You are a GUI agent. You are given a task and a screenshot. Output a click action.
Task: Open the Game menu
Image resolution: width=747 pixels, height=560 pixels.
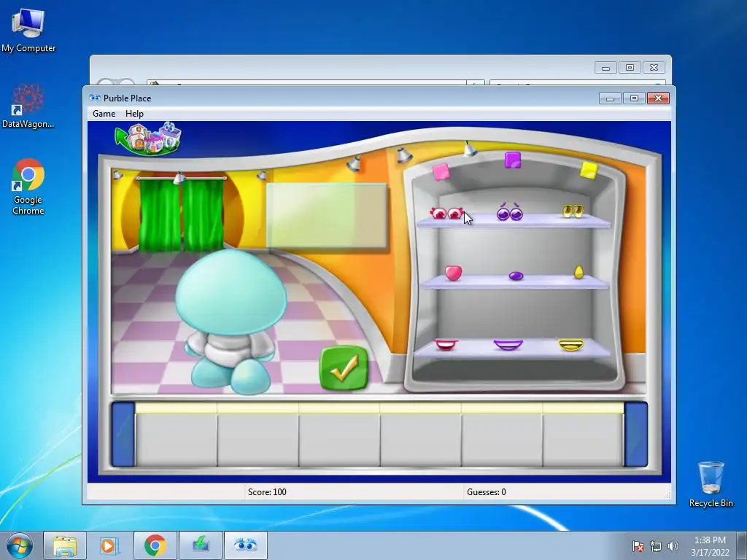click(104, 113)
